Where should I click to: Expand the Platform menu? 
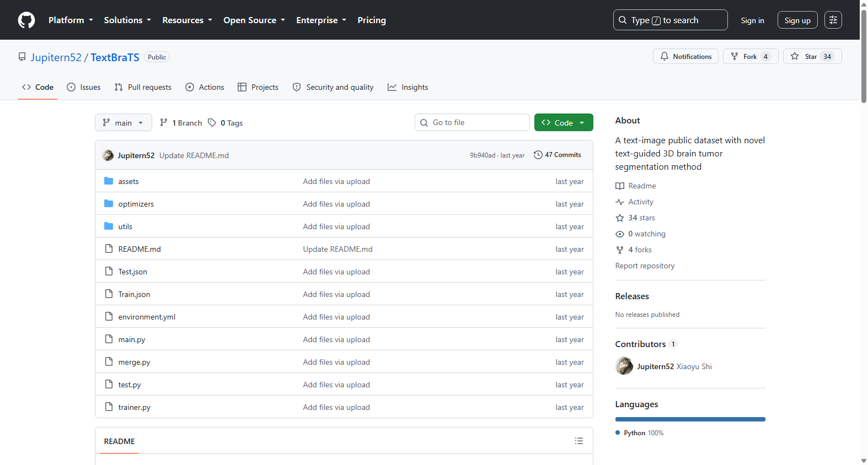71,20
